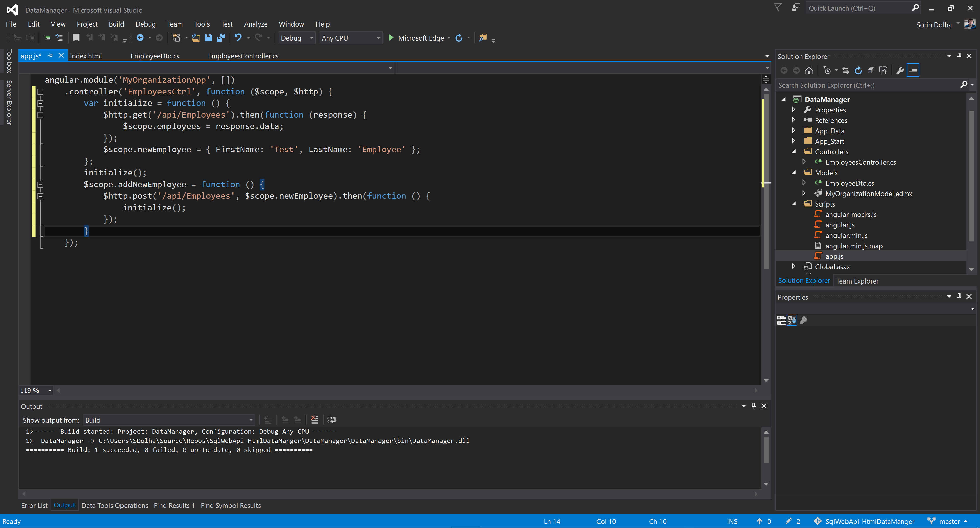Image resolution: width=980 pixels, height=528 pixels.
Task: Click Solution Explorer Home icon
Action: coord(809,70)
